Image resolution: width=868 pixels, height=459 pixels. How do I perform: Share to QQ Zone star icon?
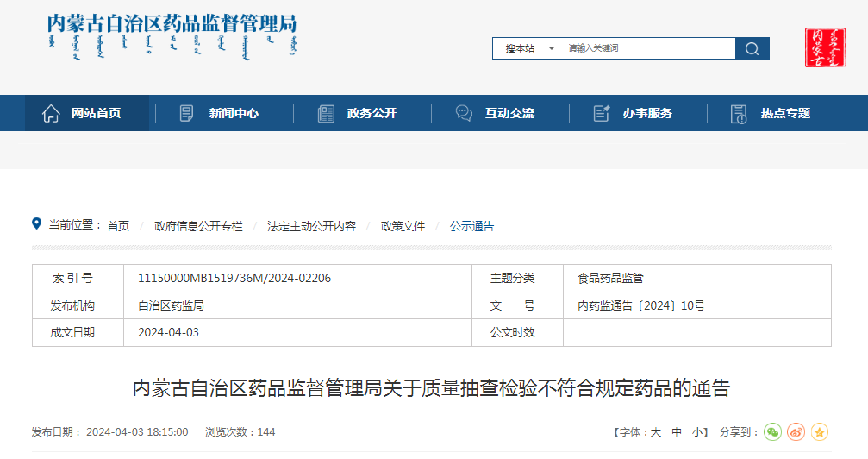(820, 432)
